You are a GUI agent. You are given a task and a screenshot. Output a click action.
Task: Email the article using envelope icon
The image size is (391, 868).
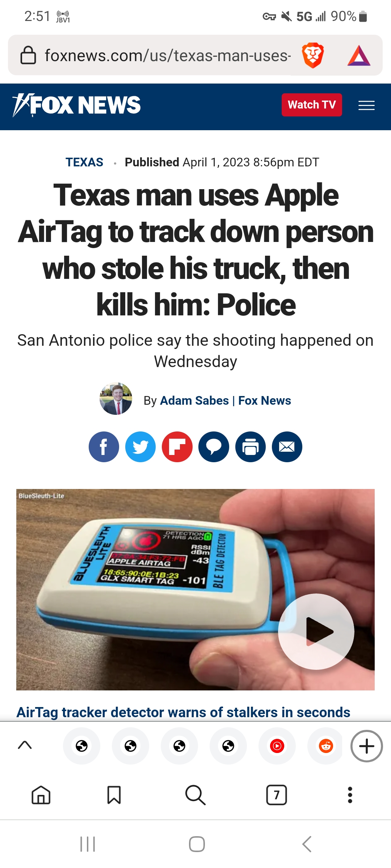point(287,447)
